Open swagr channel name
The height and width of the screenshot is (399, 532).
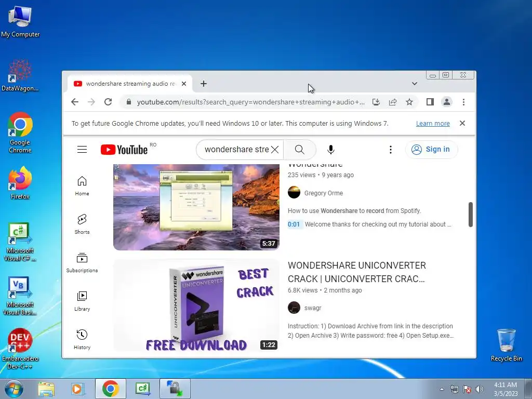coord(312,308)
